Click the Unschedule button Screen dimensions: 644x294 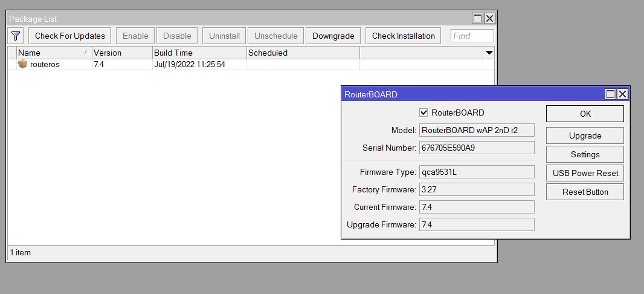click(275, 36)
